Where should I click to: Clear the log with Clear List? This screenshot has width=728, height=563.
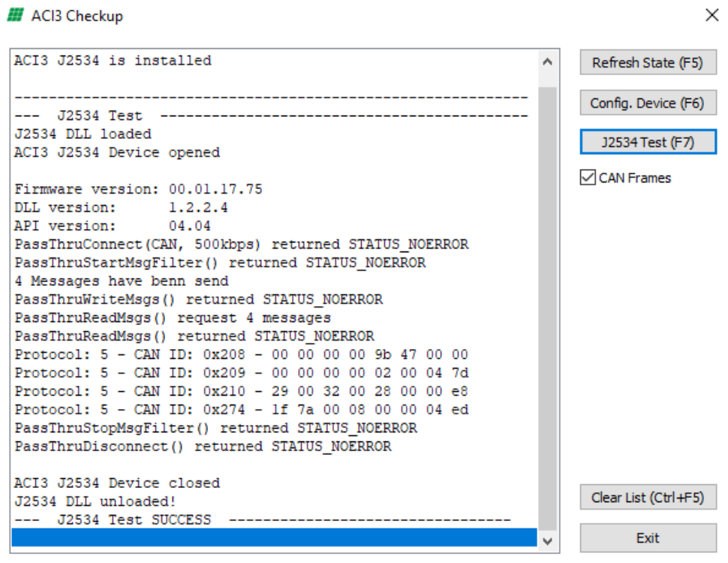[648, 497]
